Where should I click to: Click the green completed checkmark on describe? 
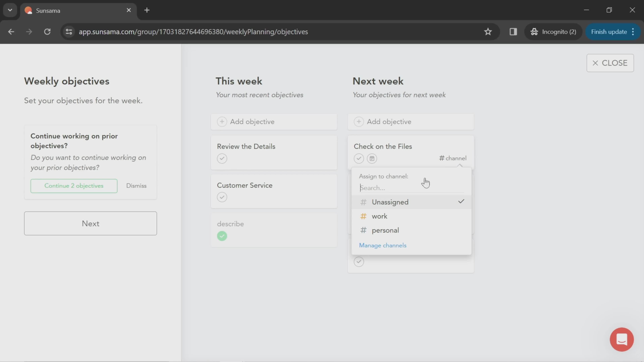tap(222, 236)
